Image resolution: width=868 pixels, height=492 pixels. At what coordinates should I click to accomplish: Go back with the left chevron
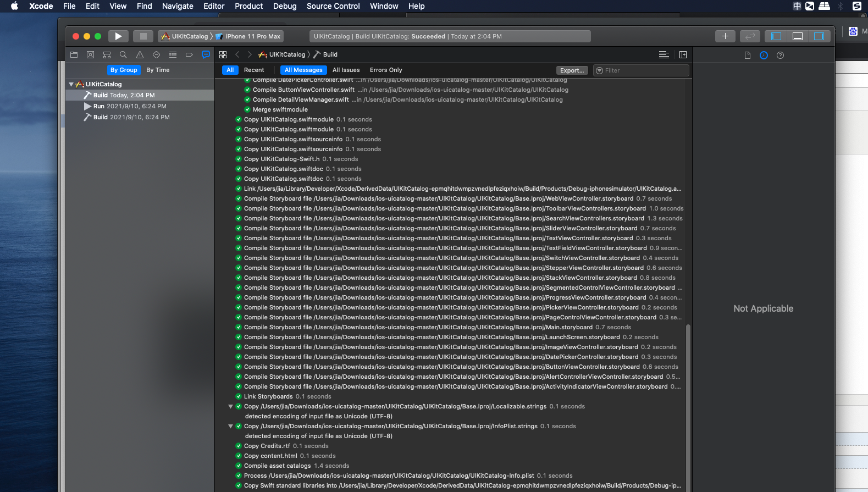point(237,54)
